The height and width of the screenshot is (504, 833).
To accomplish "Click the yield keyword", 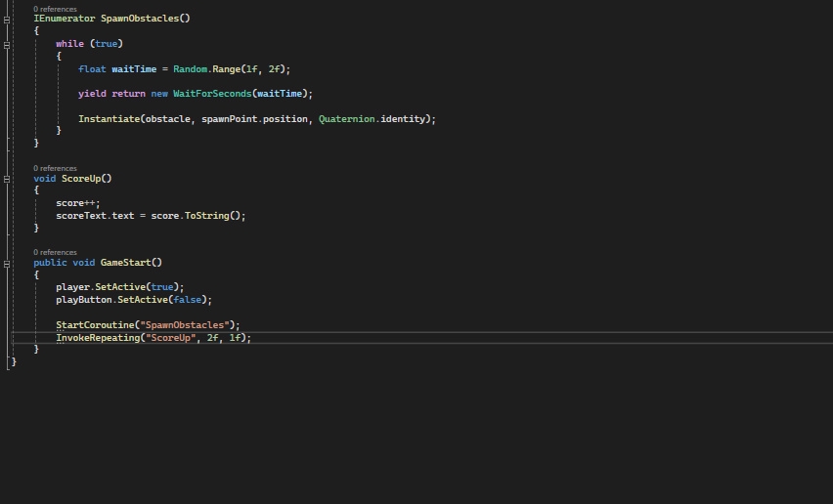I will (92, 94).
